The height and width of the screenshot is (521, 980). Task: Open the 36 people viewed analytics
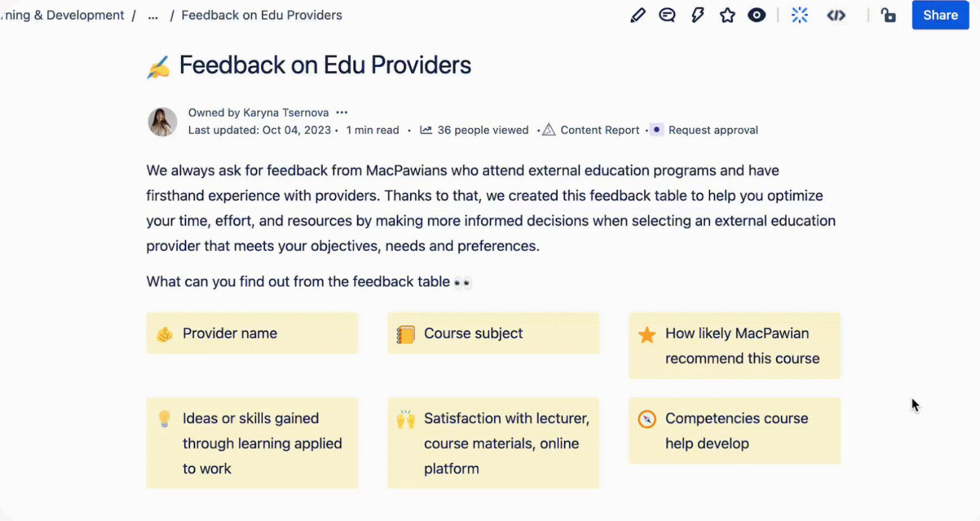(482, 130)
